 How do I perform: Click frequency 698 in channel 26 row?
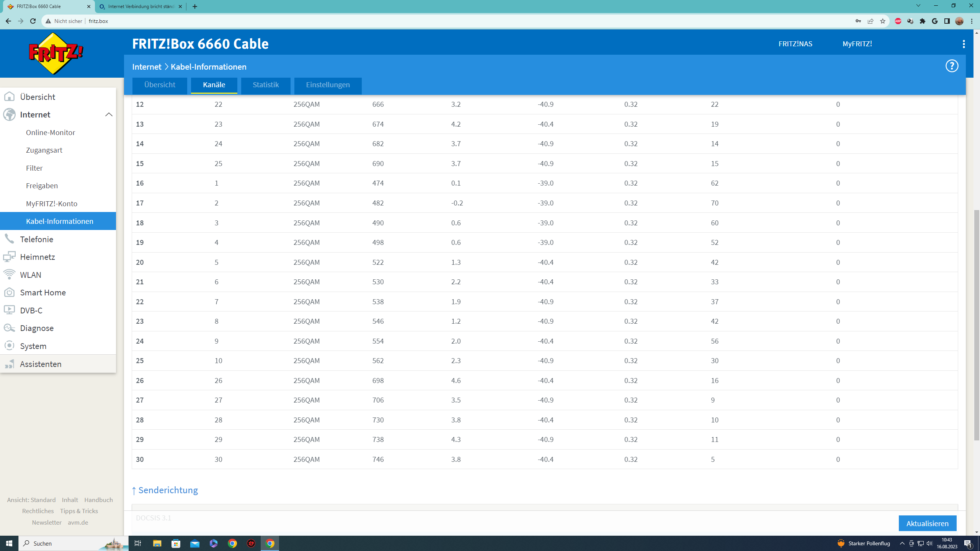tap(378, 380)
